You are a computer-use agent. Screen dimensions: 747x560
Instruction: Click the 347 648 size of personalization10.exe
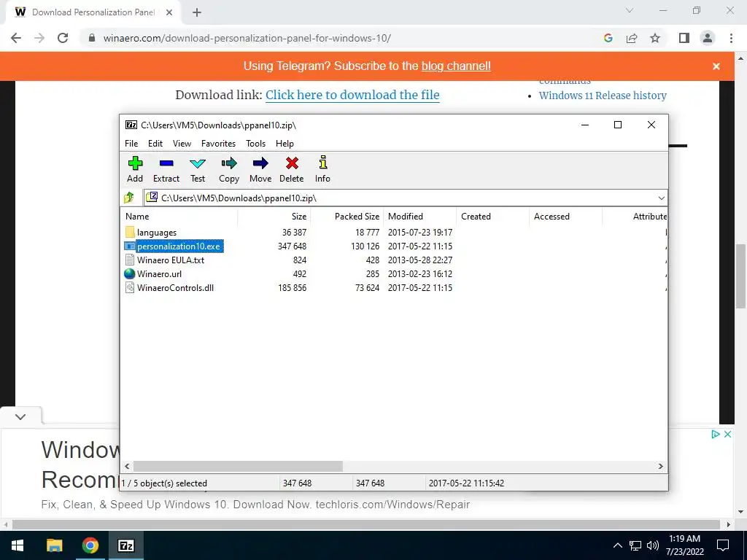click(x=292, y=246)
